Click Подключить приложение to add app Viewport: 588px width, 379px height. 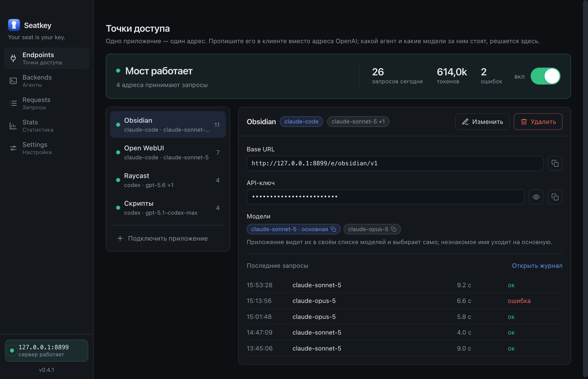(168, 238)
